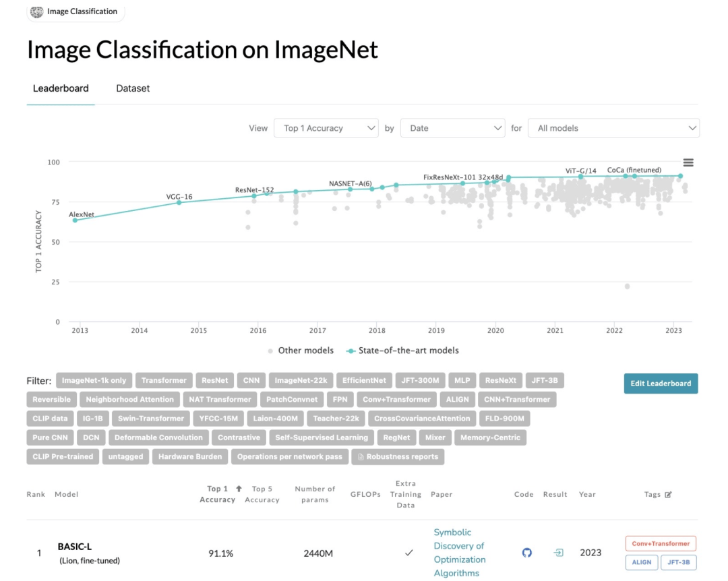Toggle the Other models legend entry
This screenshot has width=728, height=581.
(301, 350)
